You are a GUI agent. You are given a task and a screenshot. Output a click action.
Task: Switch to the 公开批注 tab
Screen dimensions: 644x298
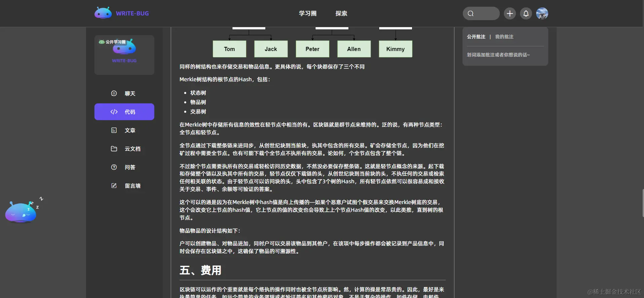(476, 37)
